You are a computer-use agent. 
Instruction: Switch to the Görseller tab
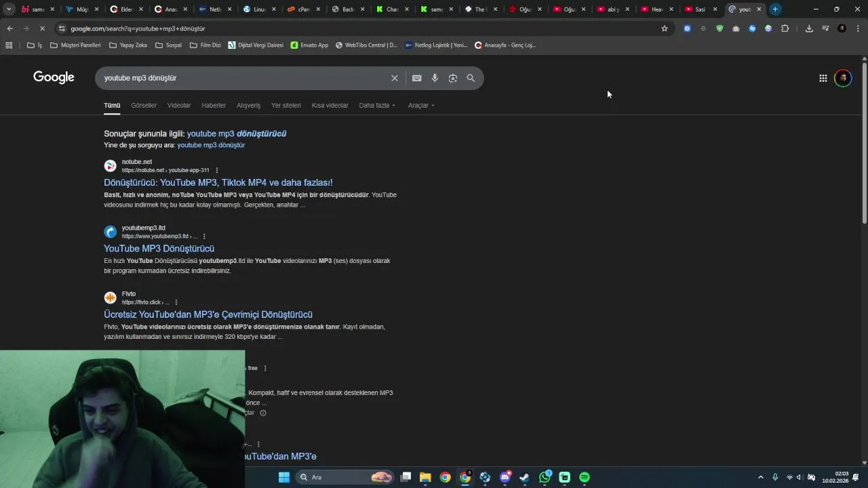coord(144,105)
